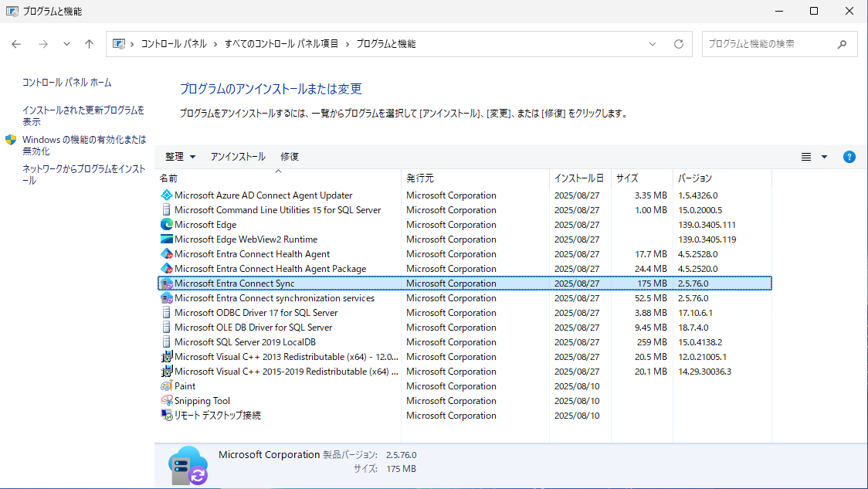
Task: Click the アンインストール toolbar button
Action: (x=238, y=157)
